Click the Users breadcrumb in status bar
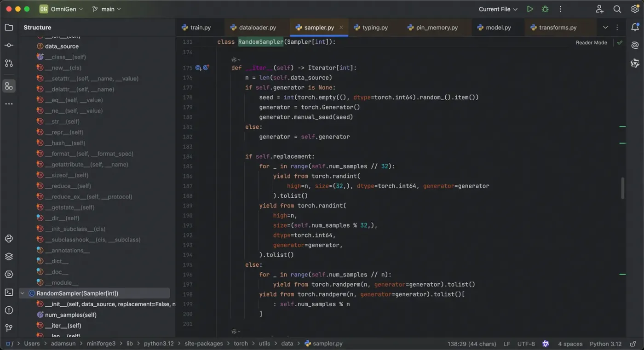 pyautogui.click(x=32, y=344)
